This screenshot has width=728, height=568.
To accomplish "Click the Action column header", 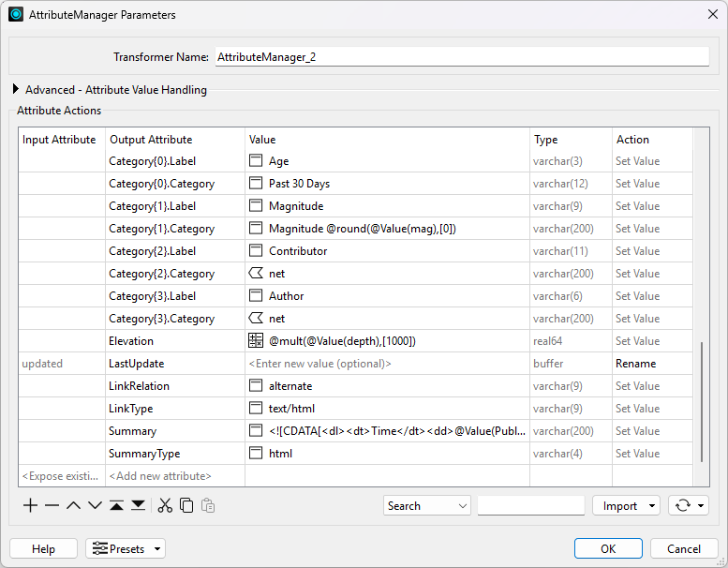I will pyautogui.click(x=652, y=140).
